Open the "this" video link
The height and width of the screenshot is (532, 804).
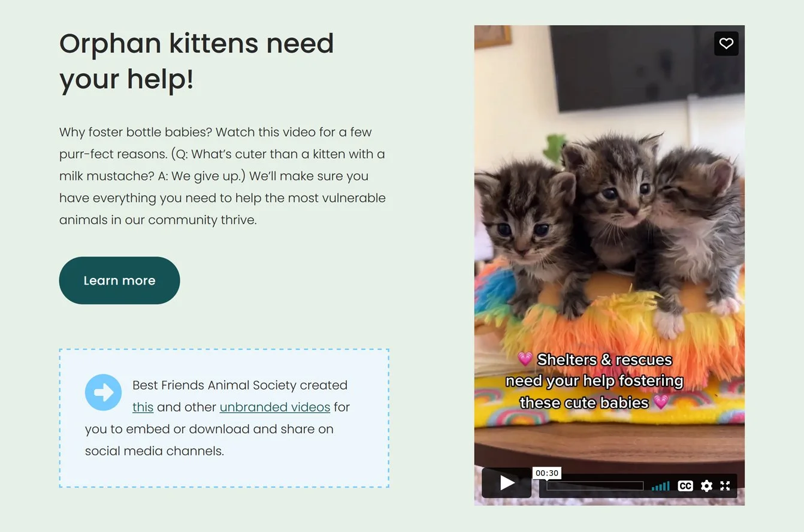(x=143, y=407)
